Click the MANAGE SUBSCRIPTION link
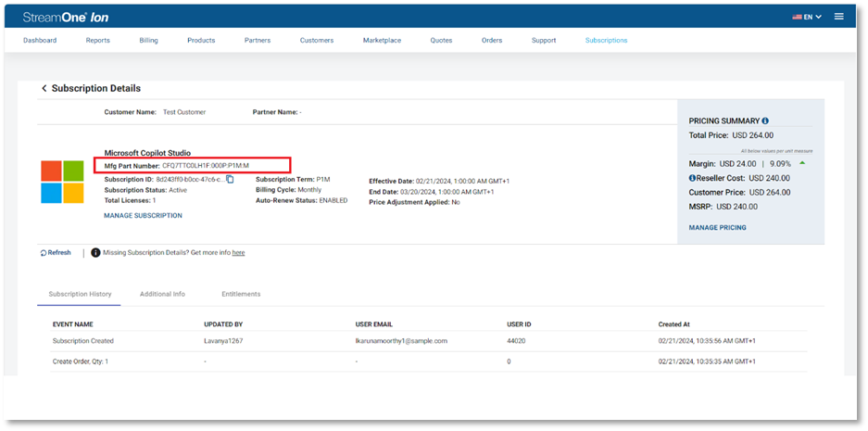 [x=143, y=215]
